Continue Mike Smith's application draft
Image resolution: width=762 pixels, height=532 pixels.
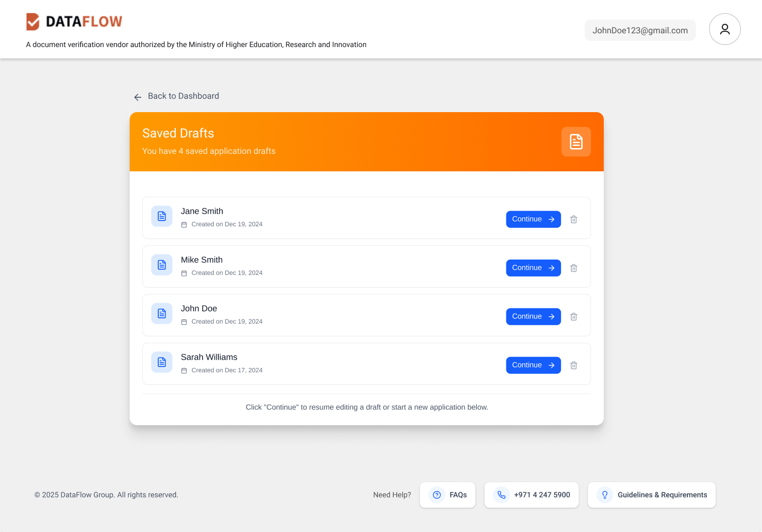point(533,268)
